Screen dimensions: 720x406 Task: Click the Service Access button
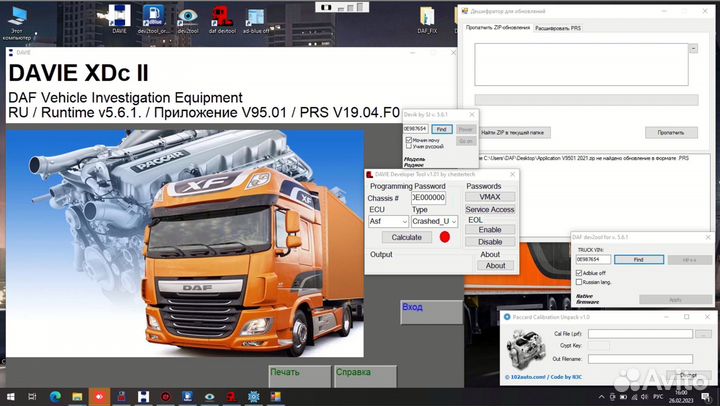pos(490,209)
